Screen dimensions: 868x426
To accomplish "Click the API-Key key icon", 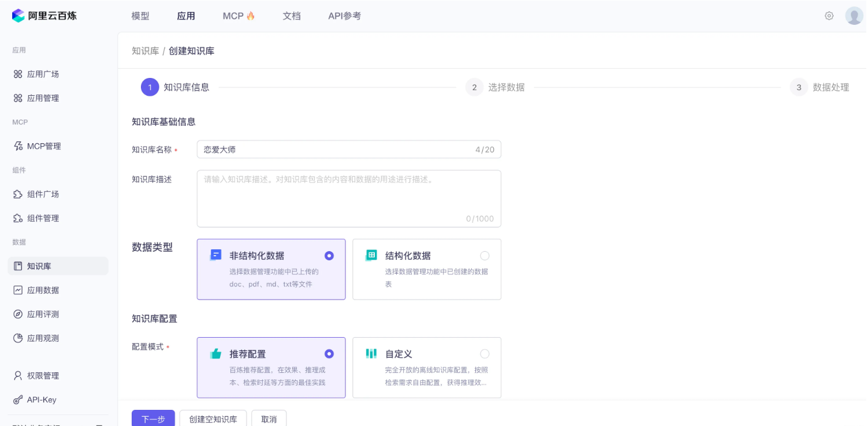I will 18,399.
